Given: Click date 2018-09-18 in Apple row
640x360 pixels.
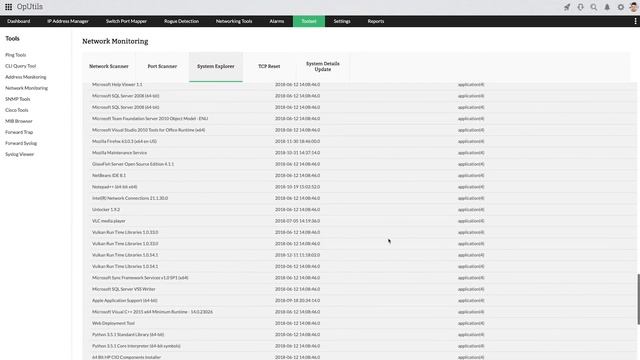Looking at the screenshot, I should tap(298, 300).
